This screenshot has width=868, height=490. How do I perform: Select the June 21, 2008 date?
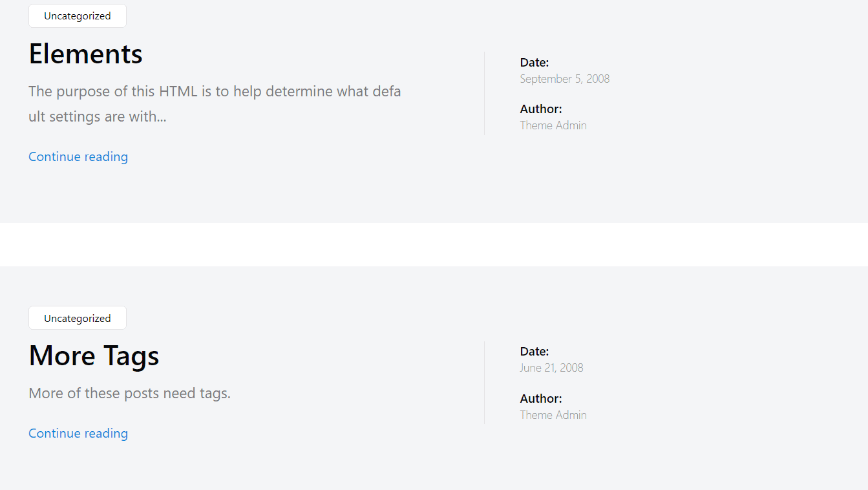551,368
